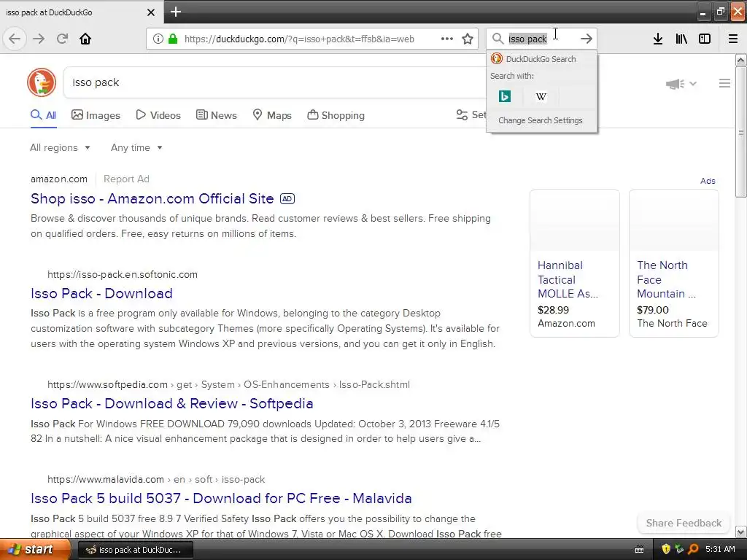
Task: Select the All results tab
Action: [x=43, y=115]
